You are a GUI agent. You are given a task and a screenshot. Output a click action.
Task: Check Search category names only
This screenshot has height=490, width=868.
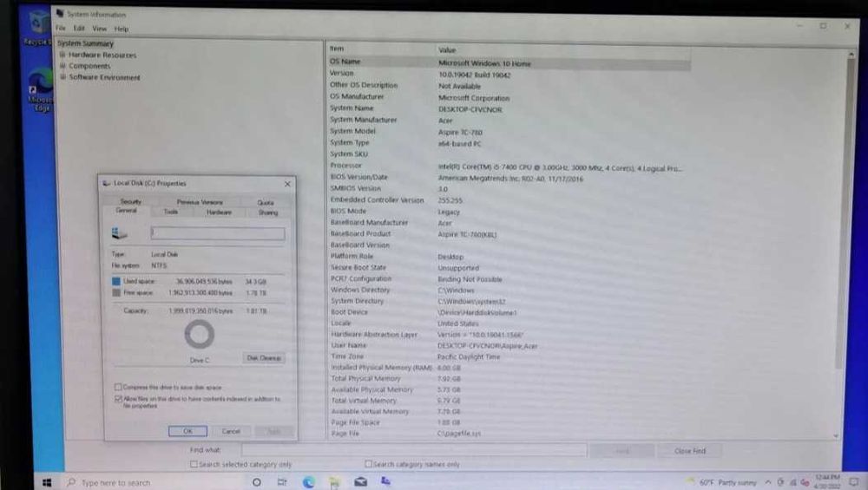[368, 464]
